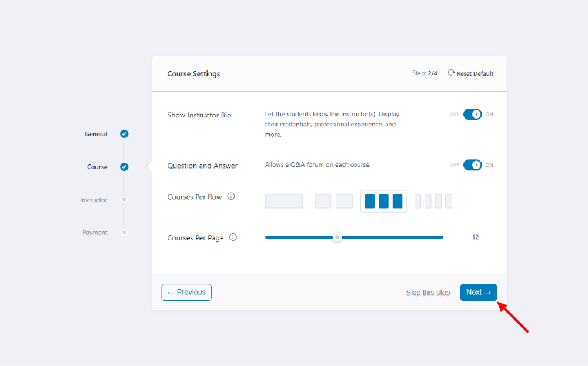Click Skip this step link

pyautogui.click(x=428, y=293)
